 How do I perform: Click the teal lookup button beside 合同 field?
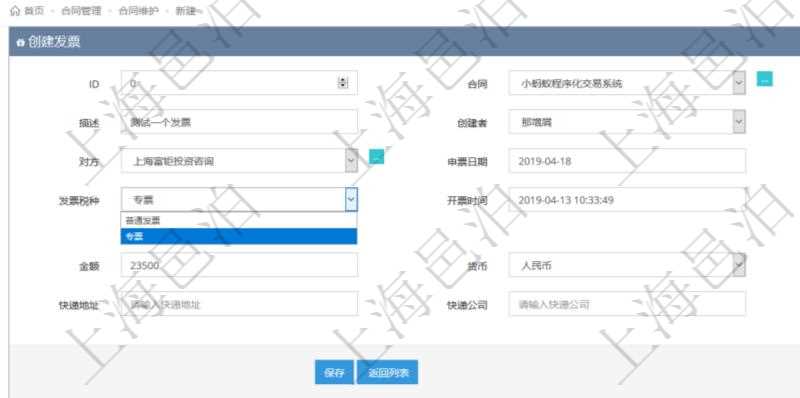[764, 79]
